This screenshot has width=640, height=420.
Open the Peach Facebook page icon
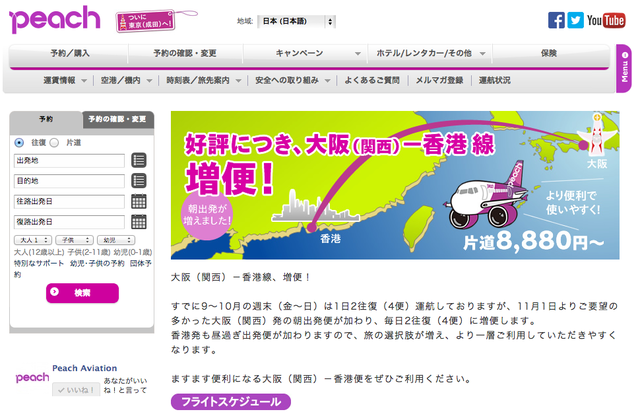(556, 20)
